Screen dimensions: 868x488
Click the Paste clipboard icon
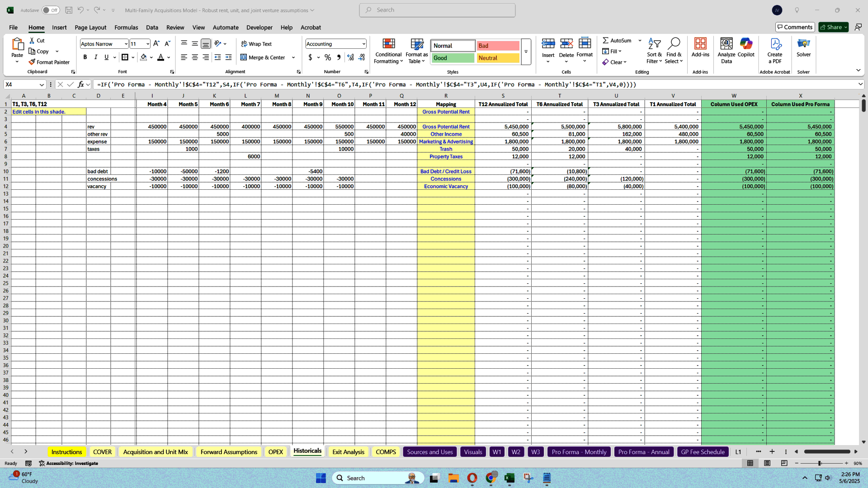point(17,45)
